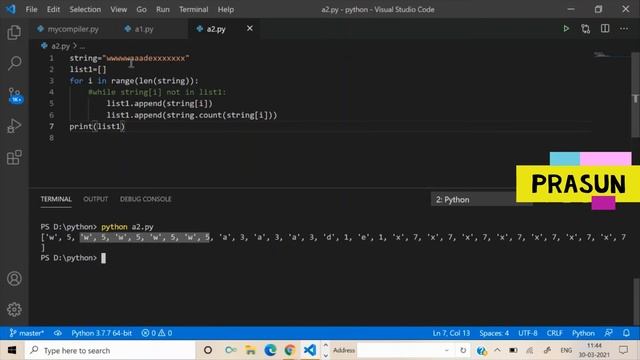Click the Open Changes editor icon
This screenshot has width=640, height=360.
[x=585, y=29]
